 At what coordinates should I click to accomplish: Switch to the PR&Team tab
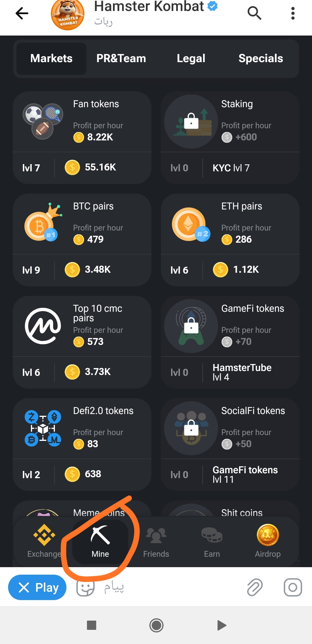coord(121,58)
